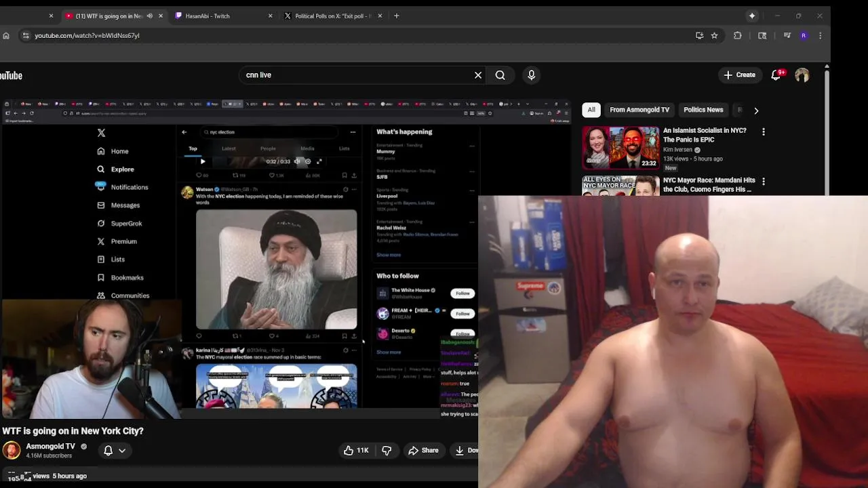Open a new browser tab
The height and width of the screenshot is (488, 868).
click(397, 16)
